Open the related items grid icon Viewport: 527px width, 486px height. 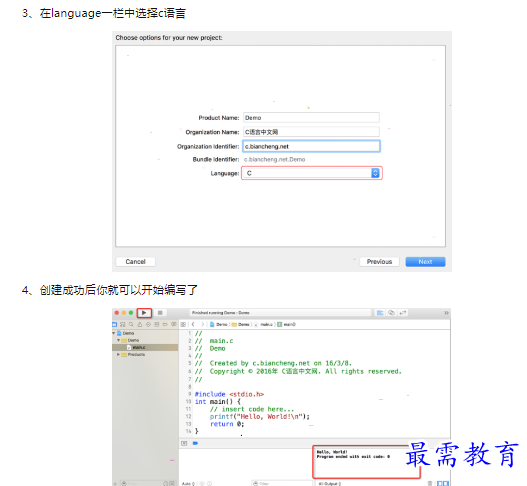click(183, 324)
